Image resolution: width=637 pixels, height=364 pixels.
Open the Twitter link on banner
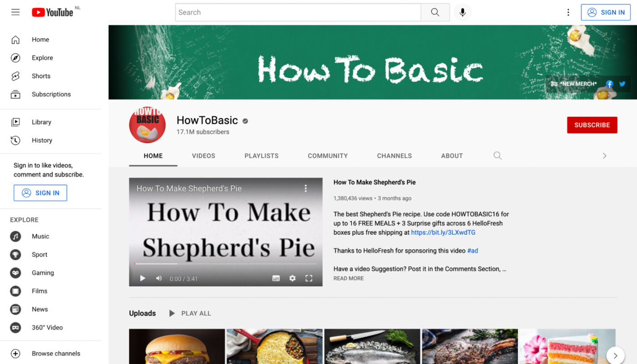coord(622,84)
